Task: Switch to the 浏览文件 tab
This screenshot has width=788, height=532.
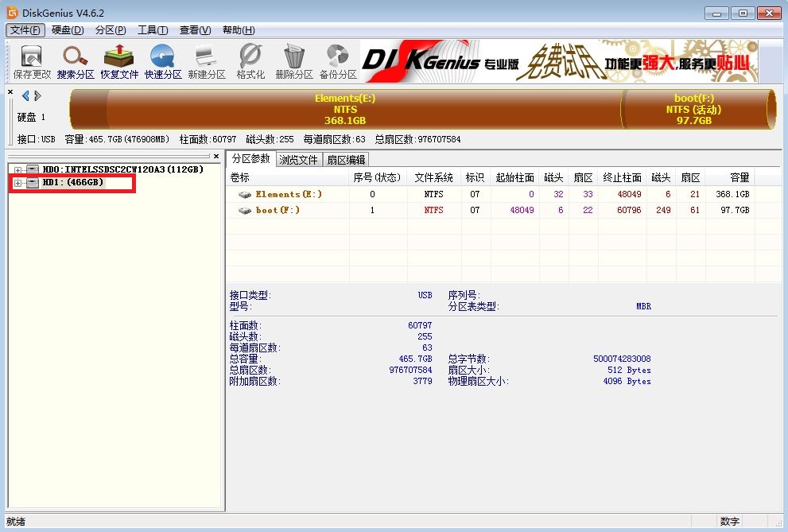Action: pos(298,160)
